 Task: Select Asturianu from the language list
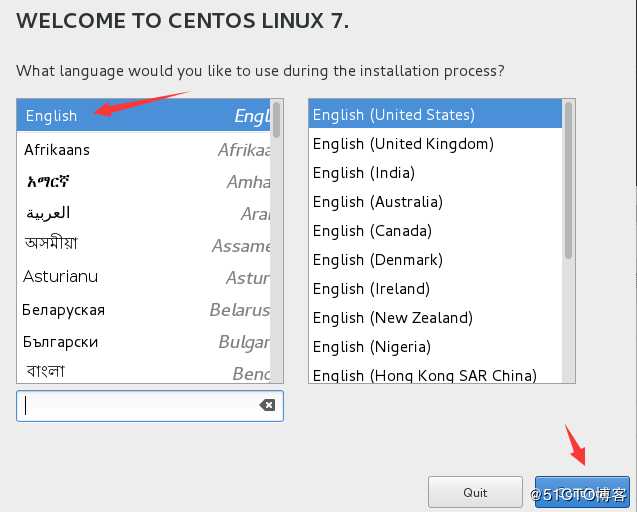(143, 277)
